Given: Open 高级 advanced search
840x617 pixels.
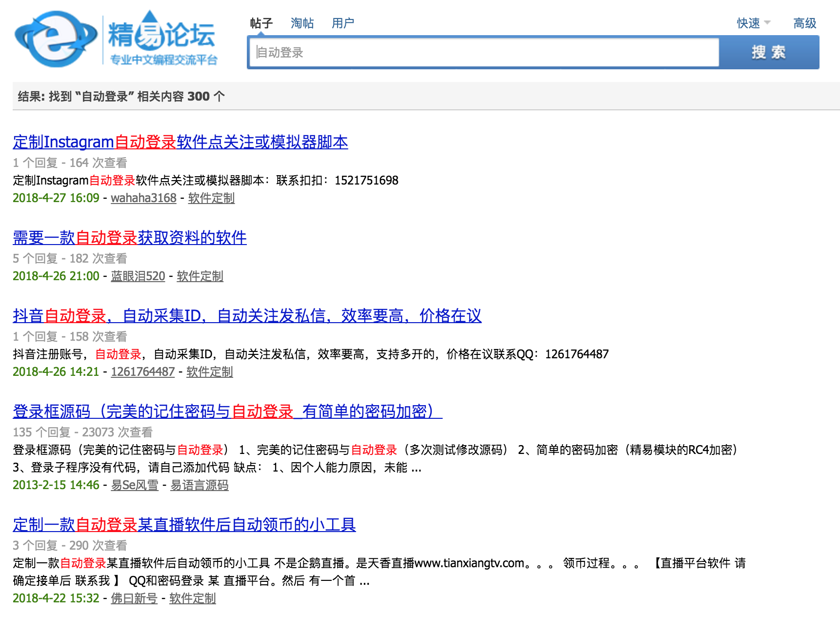Looking at the screenshot, I should [805, 23].
